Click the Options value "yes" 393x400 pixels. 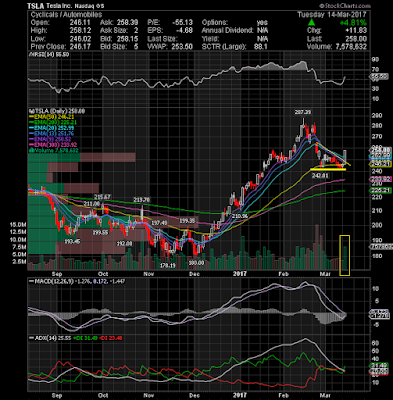262,23
